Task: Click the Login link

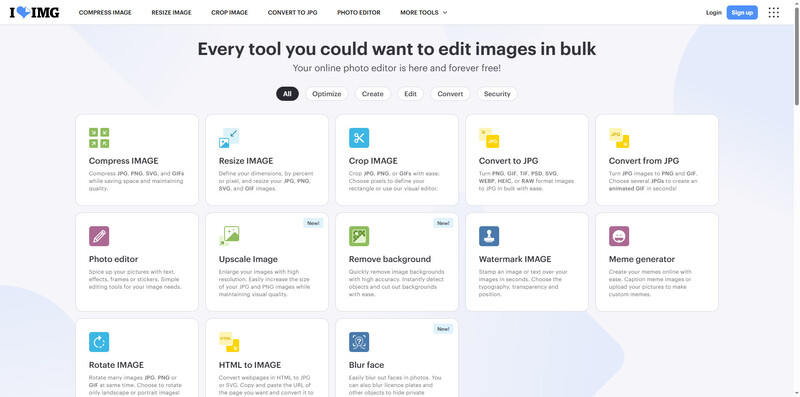Action: pyautogui.click(x=713, y=13)
